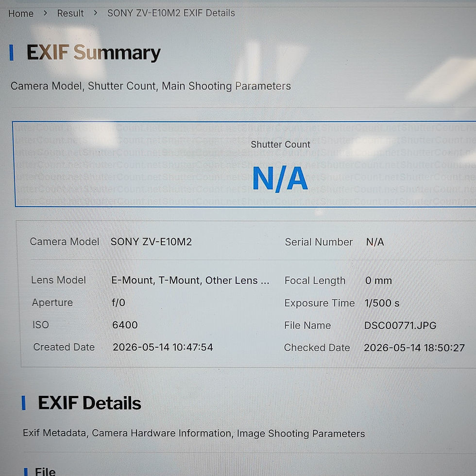Click the Shutter Count label
This screenshot has height=476, width=476.
(x=281, y=144)
